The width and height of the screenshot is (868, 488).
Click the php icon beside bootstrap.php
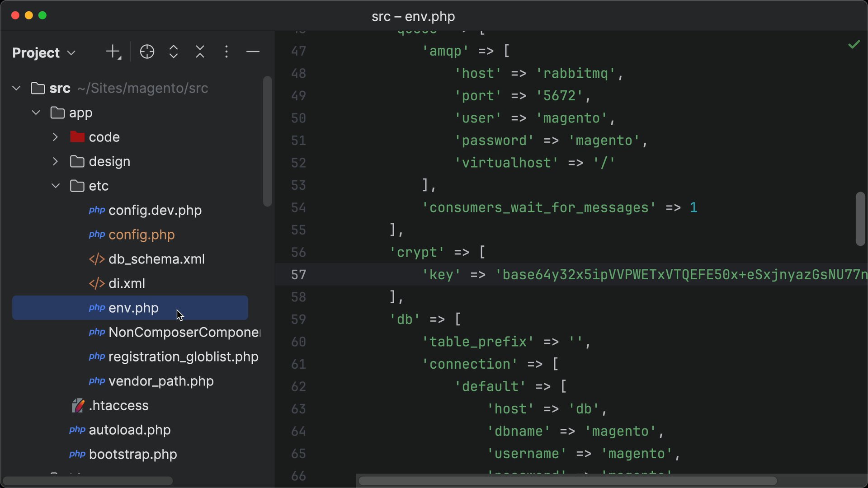77,454
